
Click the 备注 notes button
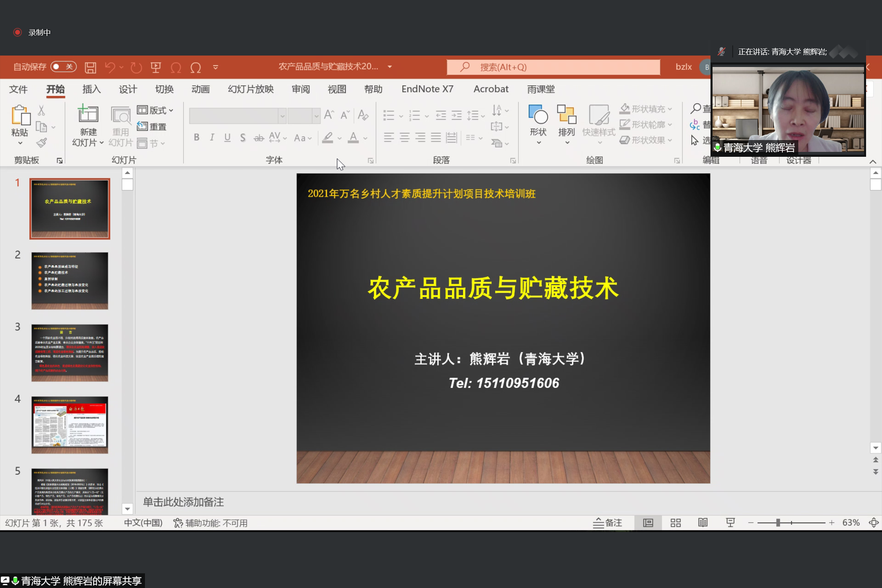click(x=608, y=523)
